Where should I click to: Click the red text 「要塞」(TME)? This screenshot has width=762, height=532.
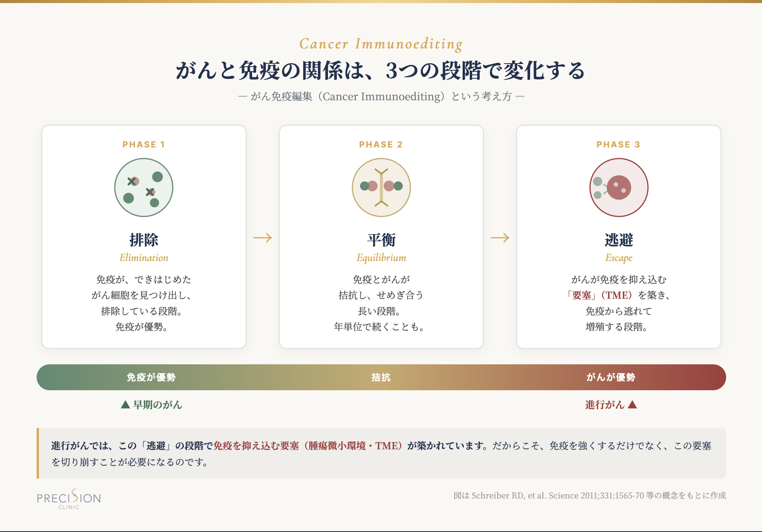tap(599, 295)
